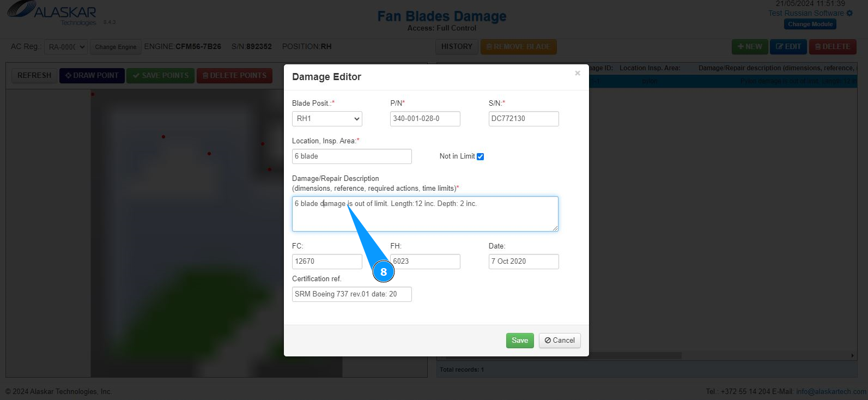The width and height of the screenshot is (868, 400).
Task: Click the DELETE POINTS button
Action: tap(234, 76)
